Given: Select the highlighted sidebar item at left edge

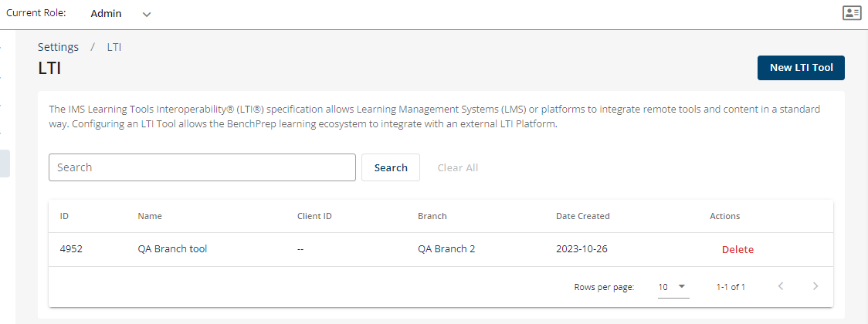Looking at the screenshot, I should 5,164.
